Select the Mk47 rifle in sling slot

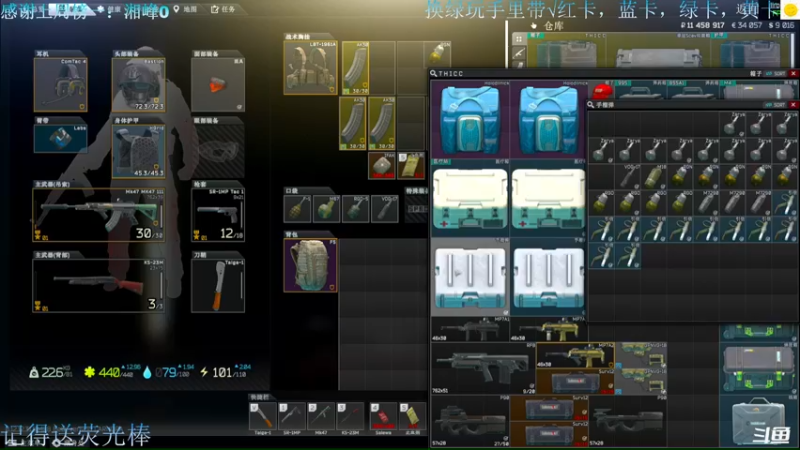click(98, 215)
